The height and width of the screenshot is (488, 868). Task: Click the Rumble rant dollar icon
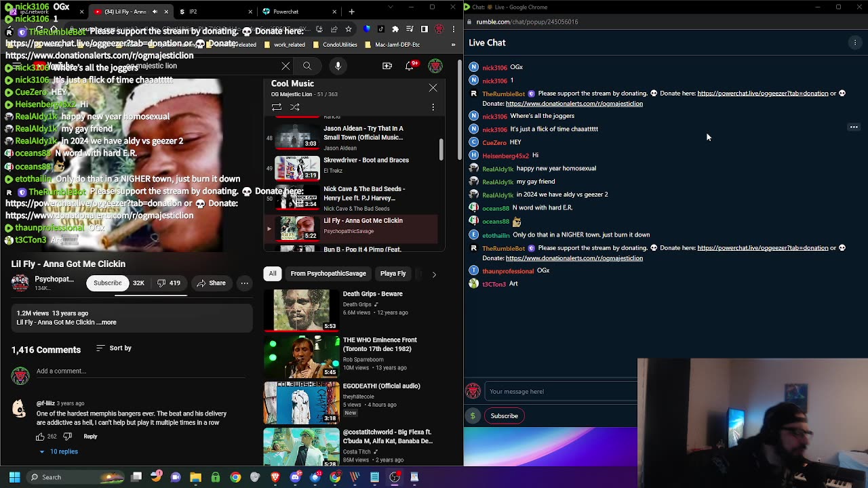[473, 416]
